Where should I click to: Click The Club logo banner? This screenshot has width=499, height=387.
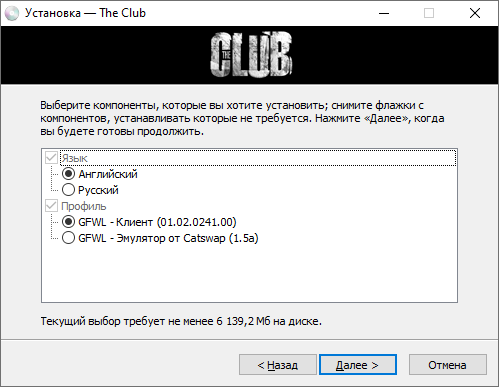pyautogui.click(x=251, y=55)
